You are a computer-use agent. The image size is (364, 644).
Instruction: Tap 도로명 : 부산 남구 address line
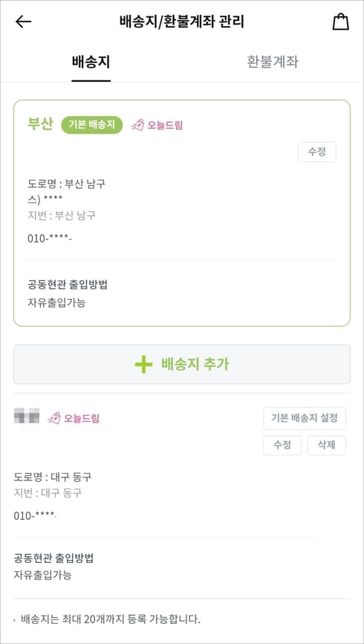pos(66,184)
